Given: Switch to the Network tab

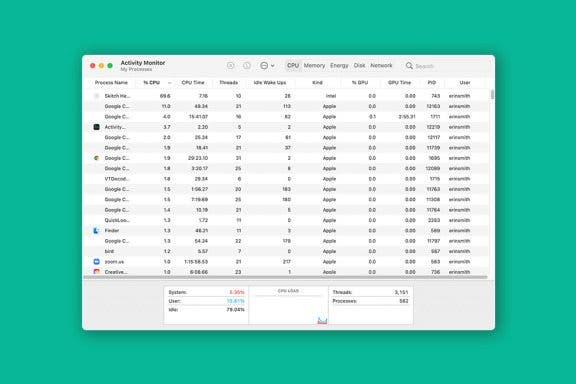Looking at the screenshot, I should click(381, 65).
